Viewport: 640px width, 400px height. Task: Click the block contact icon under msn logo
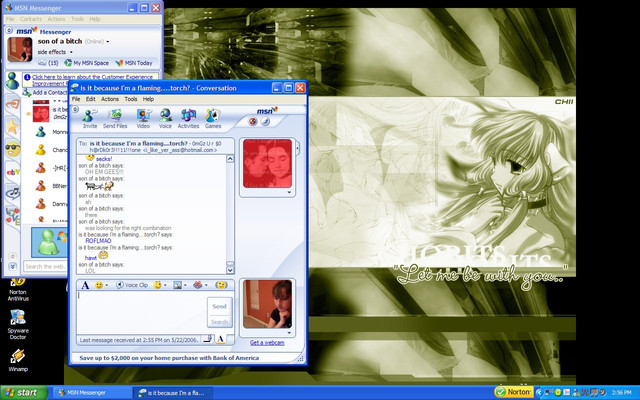tap(253, 121)
